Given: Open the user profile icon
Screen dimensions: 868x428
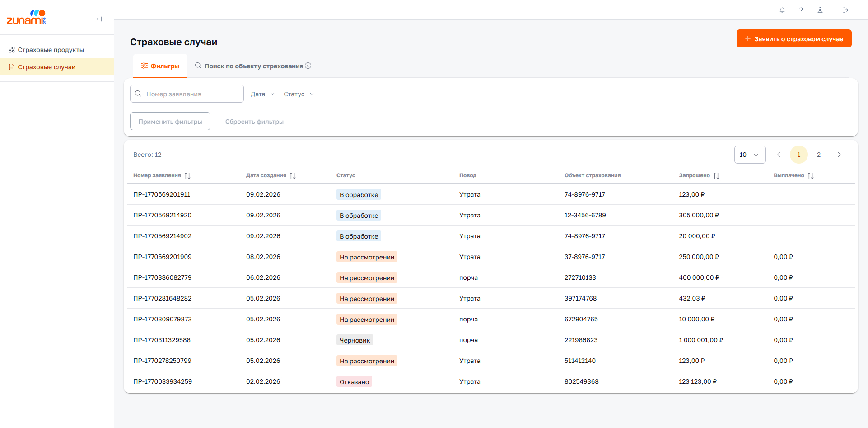Looking at the screenshot, I should (820, 10).
